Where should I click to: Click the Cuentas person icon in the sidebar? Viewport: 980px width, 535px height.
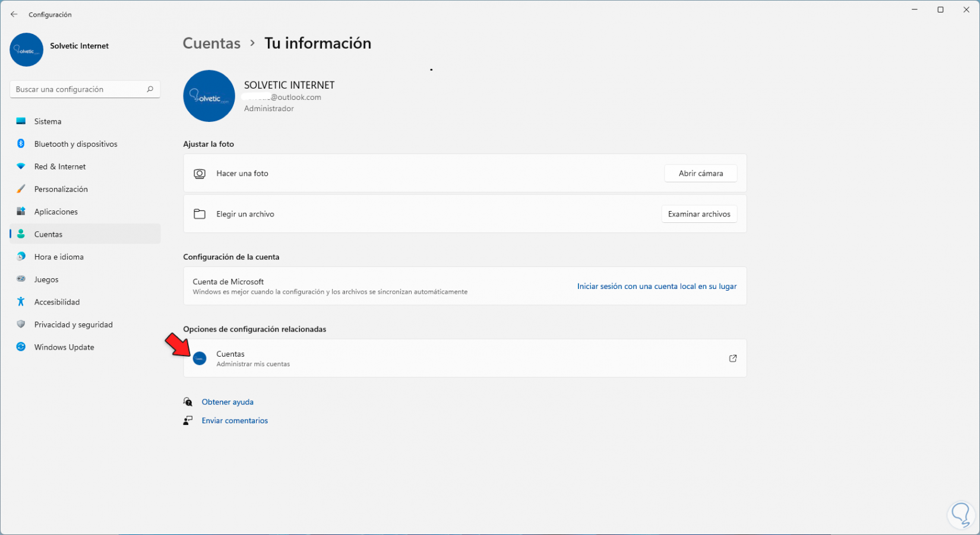(x=21, y=234)
